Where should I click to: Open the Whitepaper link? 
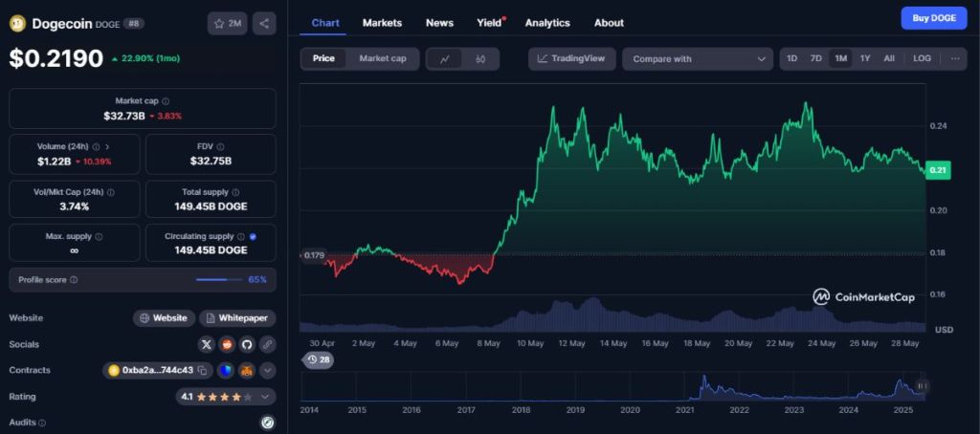coord(237,318)
